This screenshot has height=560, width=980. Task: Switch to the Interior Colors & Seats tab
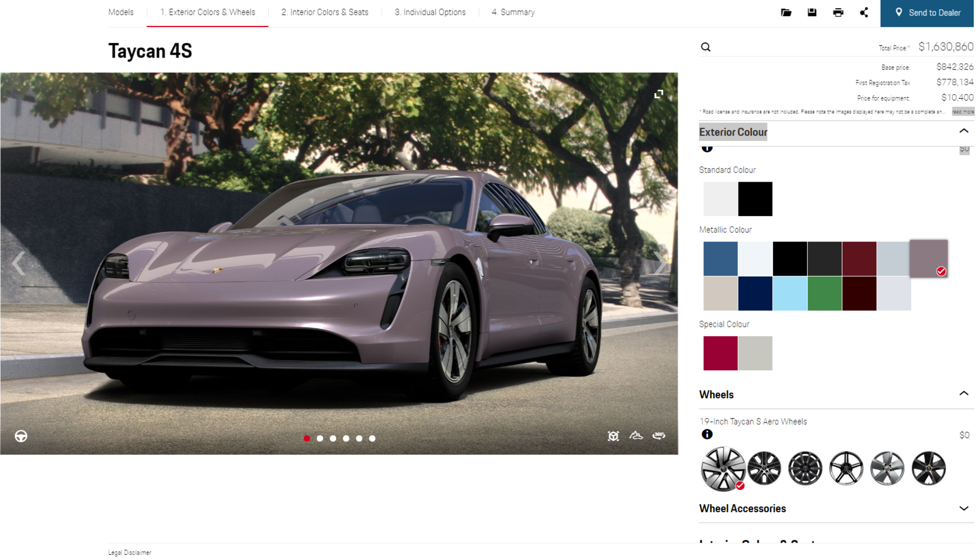tap(325, 12)
